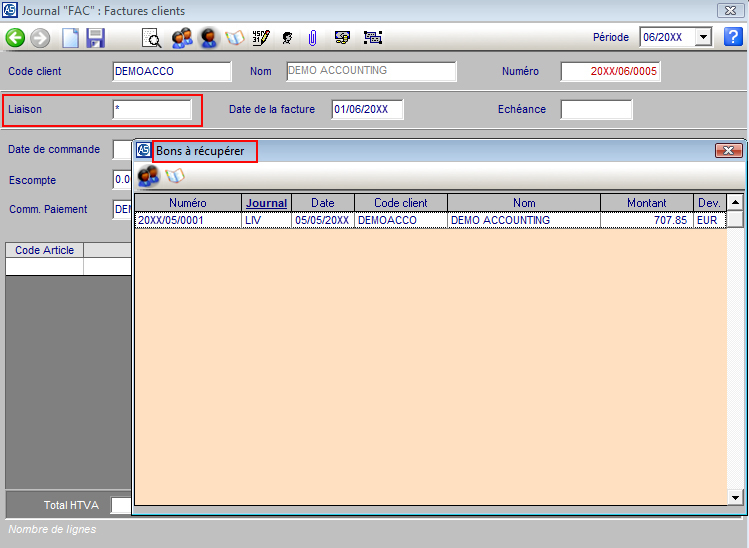Click the Date de la facture field
Viewport: 749px width, 548px height.
click(x=367, y=109)
